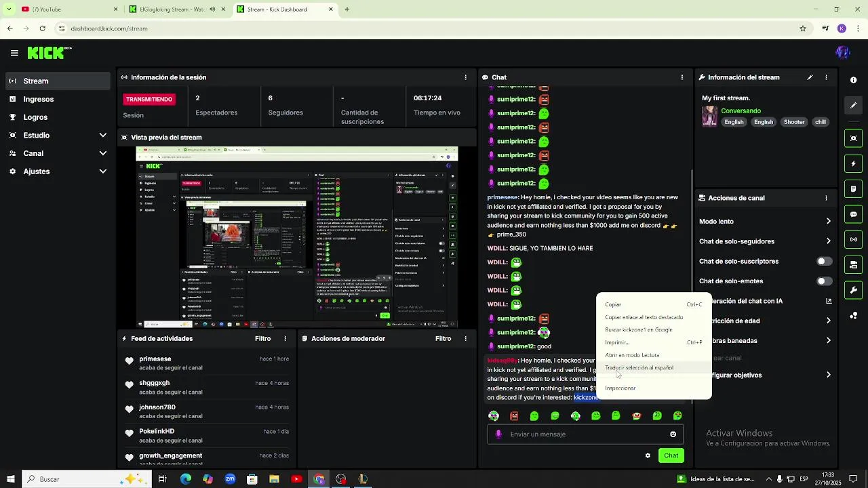Toggle Chat de solo-emotes switch
Viewport: 868px width, 488px height.
coord(824,281)
